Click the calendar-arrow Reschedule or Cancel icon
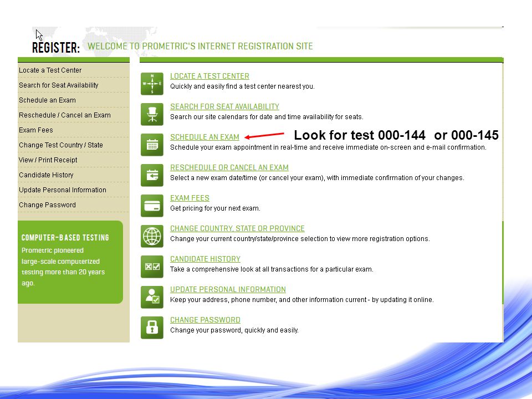Image resolution: width=532 pixels, height=399 pixels. point(152,176)
